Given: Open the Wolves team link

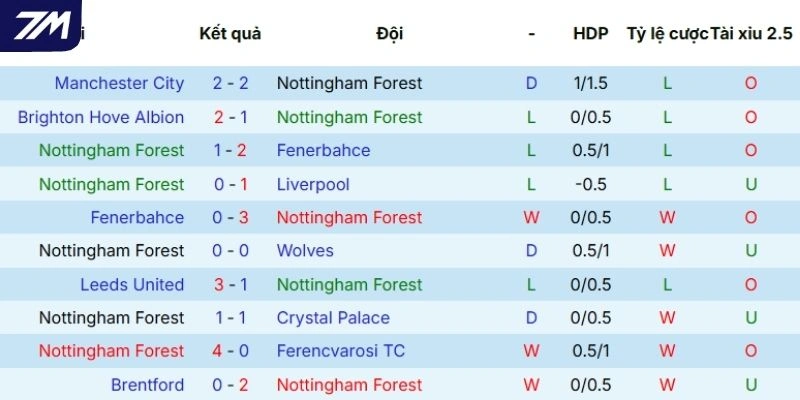Looking at the screenshot, I should click(305, 250).
